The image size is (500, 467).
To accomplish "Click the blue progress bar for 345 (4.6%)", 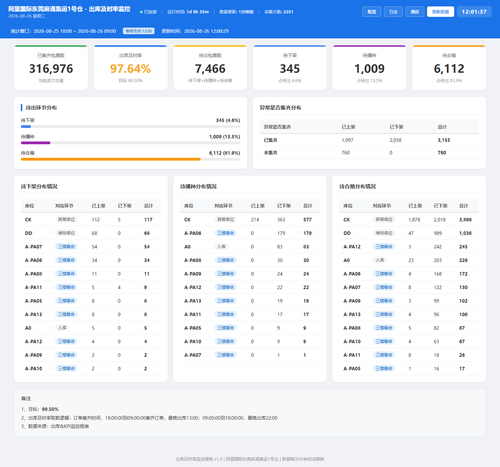I will [26, 127].
